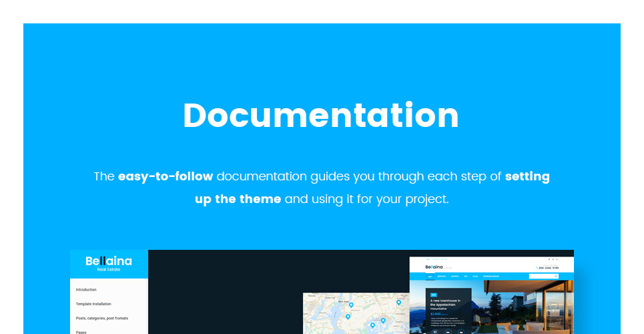Click the Bellaina Real Estate sidebar logo

point(109,263)
